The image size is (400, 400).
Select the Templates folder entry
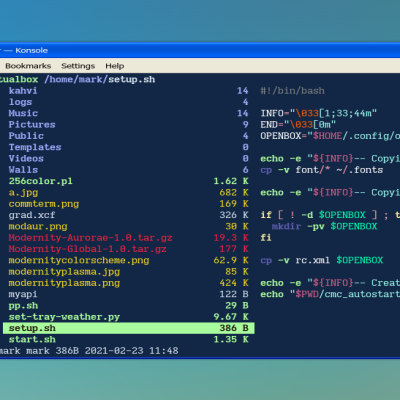pos(128,147)
